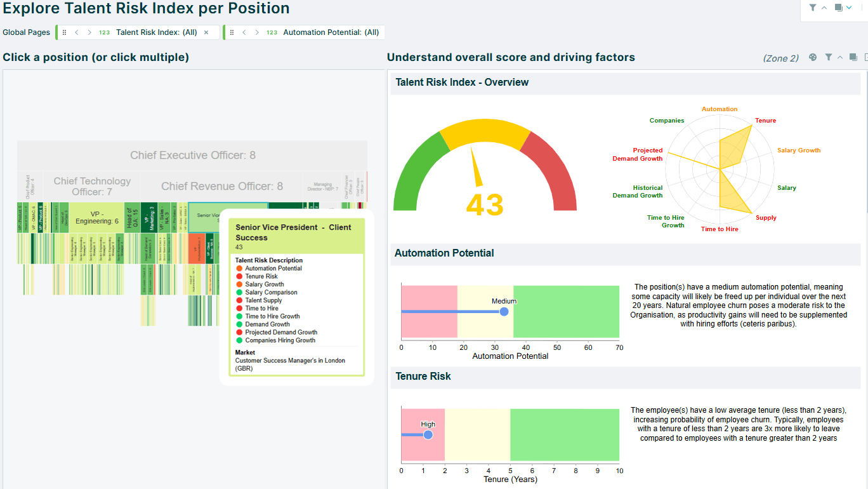
Task: Go to previous value of Automation Potential
Action: click(x=244, y=32)
